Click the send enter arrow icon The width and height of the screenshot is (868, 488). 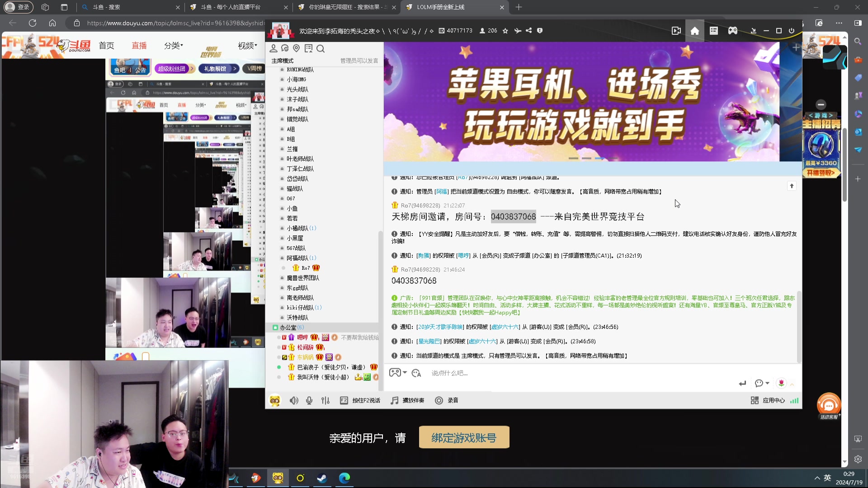[742, 383]
